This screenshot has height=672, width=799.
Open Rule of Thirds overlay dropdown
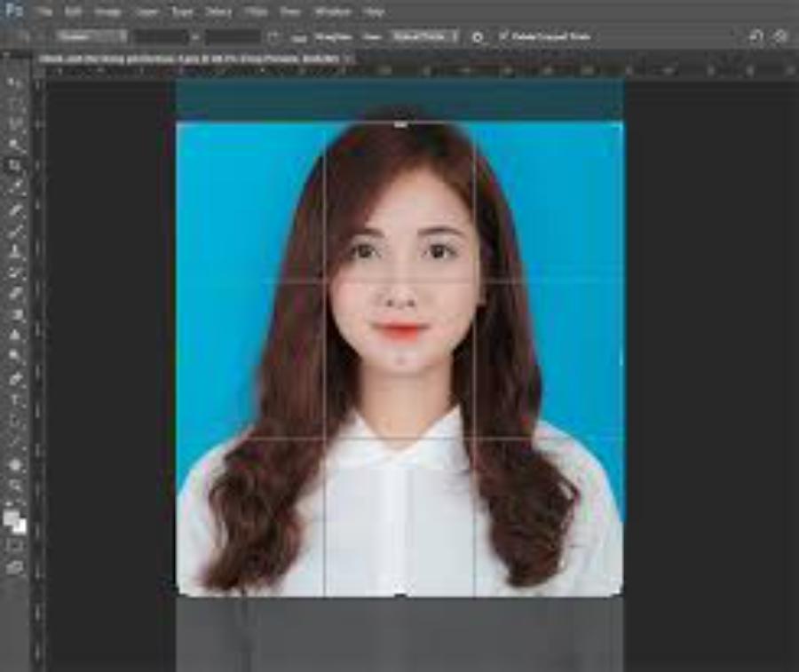click(425, 36)
